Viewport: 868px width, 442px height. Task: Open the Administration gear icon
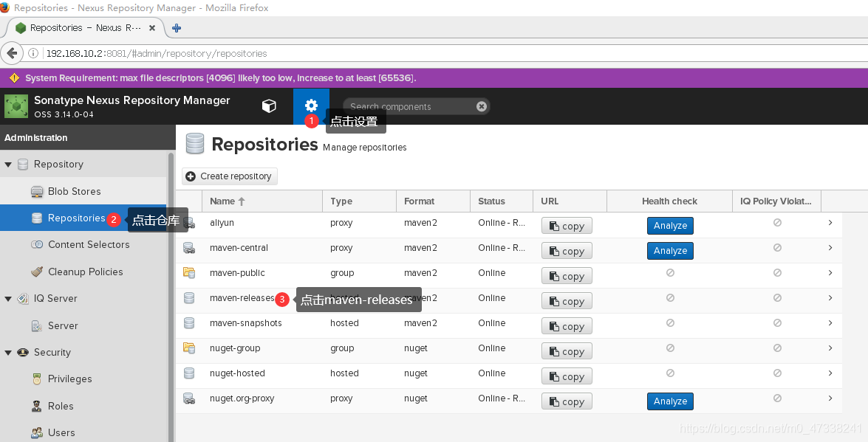pyautogui.click(x=311, y=106)
